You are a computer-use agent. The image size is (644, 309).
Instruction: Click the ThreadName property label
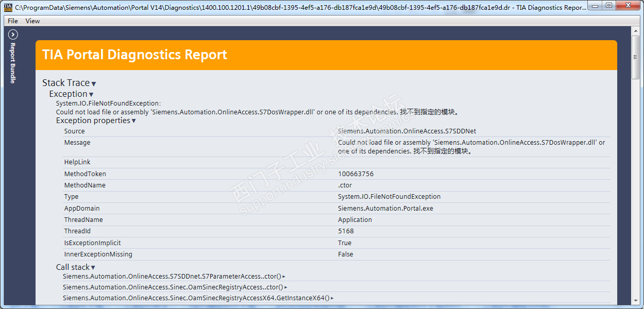[83, 220]
